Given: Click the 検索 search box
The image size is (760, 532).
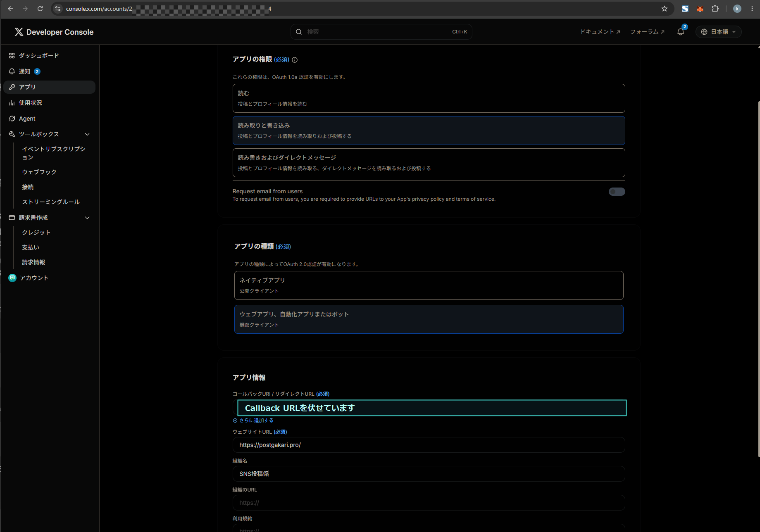Looking at the screenshot, I should (x=381, y=32).
